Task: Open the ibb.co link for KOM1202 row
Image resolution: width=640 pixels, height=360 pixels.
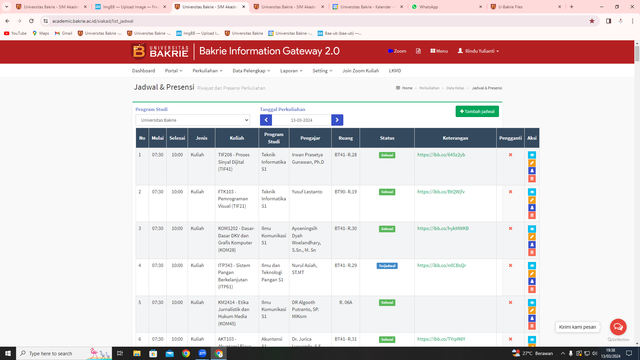Action: click(x=443, y=229)
